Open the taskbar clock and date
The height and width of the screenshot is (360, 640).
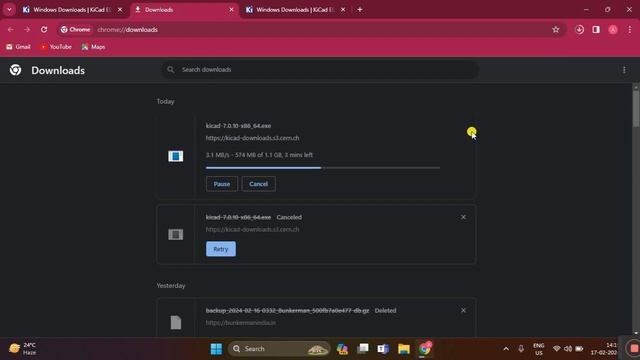click(x=604, y=349)
